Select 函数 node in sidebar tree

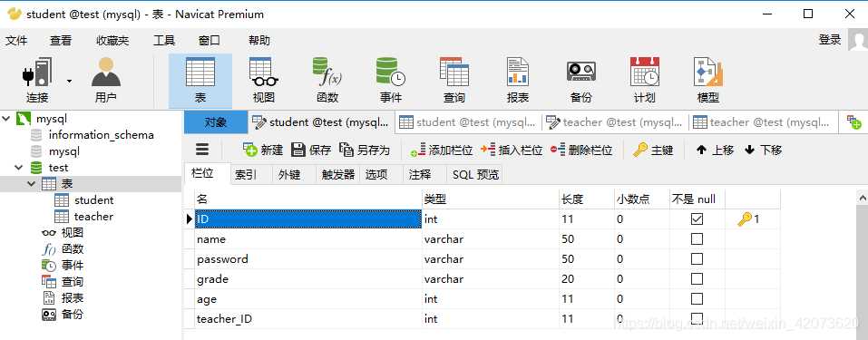[x=73, y=249]
